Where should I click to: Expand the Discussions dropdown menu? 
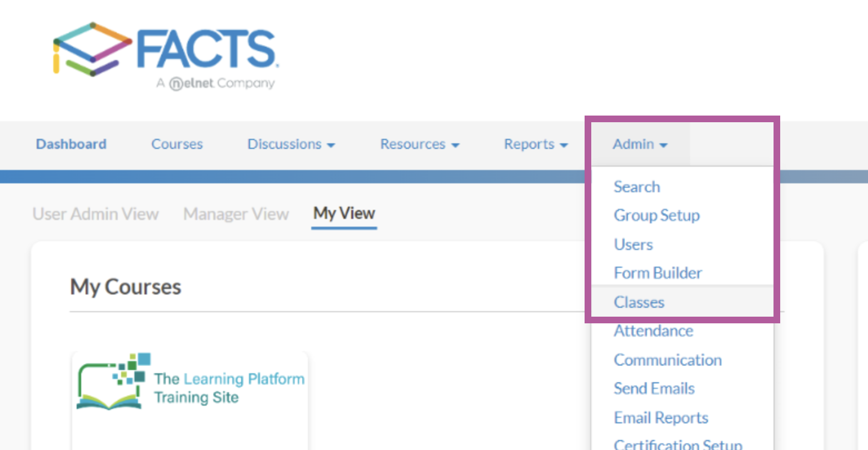[292, 144]
